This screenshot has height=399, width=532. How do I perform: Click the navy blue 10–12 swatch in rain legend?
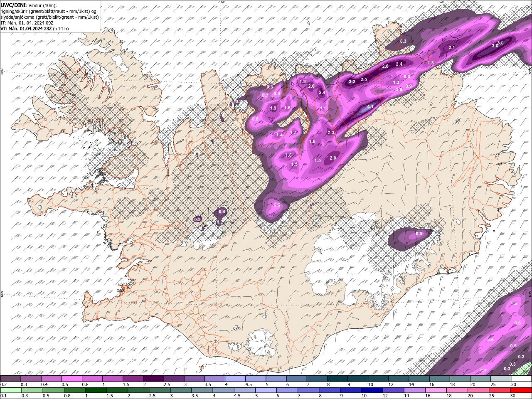(x=371, y=390)
